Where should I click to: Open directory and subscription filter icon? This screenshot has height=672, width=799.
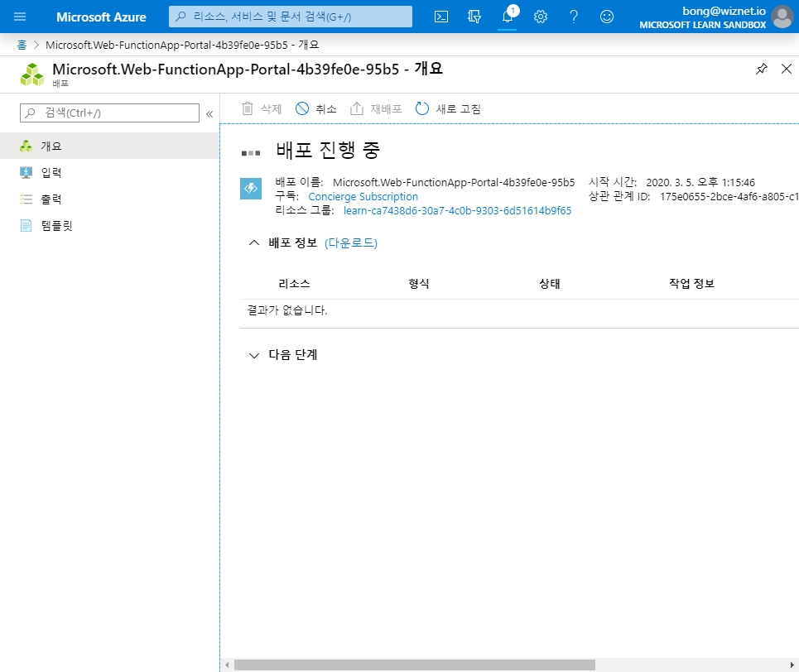474,17
